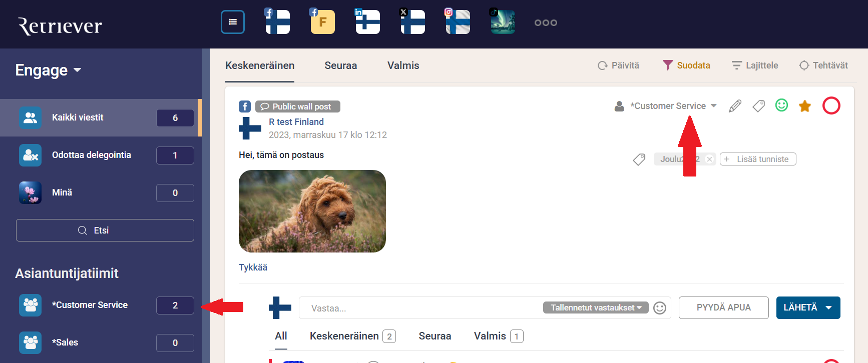Select the Instagram Finland flag account

458,21
